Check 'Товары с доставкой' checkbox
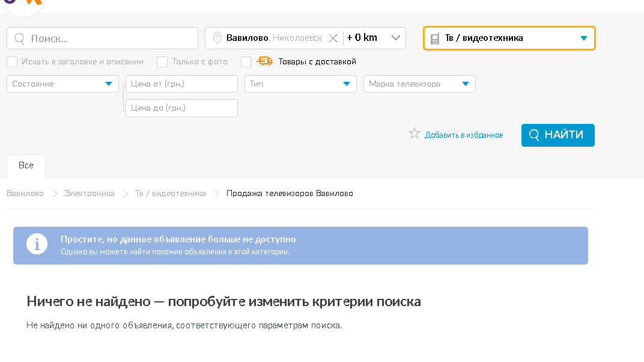 246,62
